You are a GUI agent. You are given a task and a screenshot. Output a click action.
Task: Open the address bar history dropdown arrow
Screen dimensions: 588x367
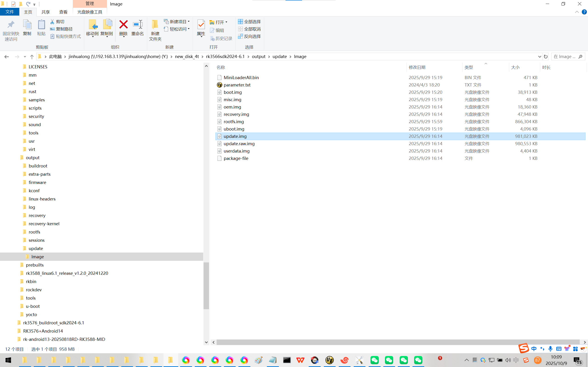(539, 57)
